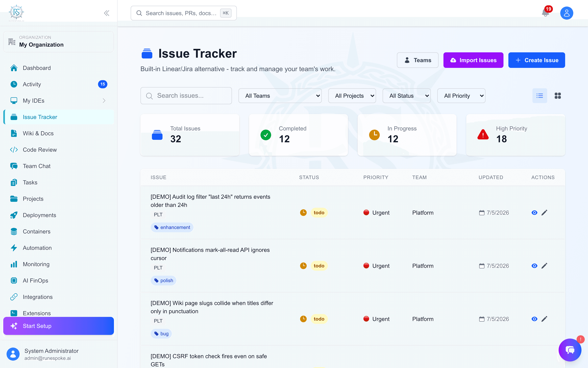Click the Start Setup button
588x368 pixels.
click(x=59, y=326)
